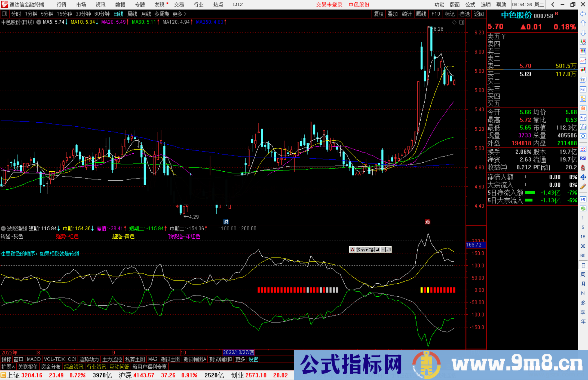This screenshot has height=380, width=588.
Task: Click the title bar left chevron navigation icon
Action: pyautogui.click(x=553, y=4)
